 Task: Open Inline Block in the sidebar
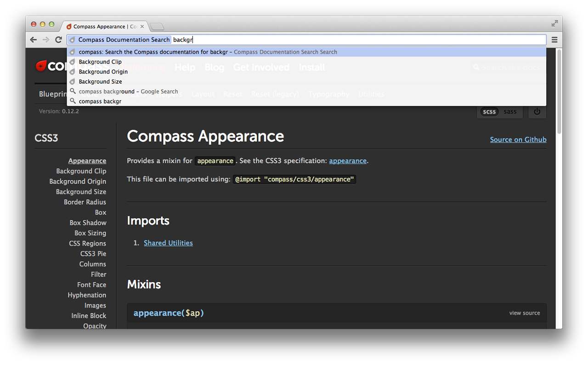click(89, 316)
